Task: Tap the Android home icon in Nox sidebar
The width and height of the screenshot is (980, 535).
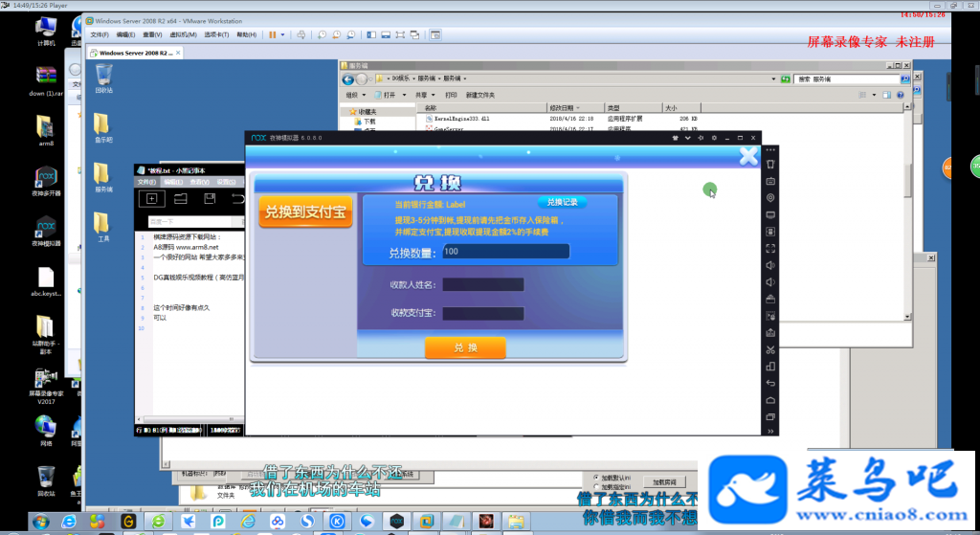Action: [x=770, y=400]
